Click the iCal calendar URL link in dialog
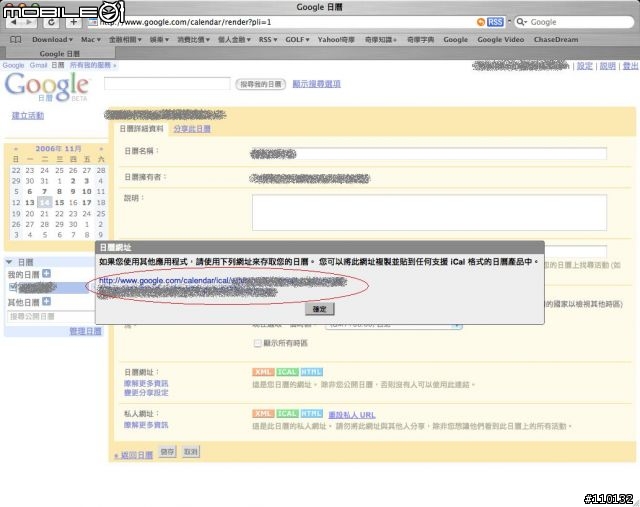Viewport: 640px width, 507px height. (223, 286)
